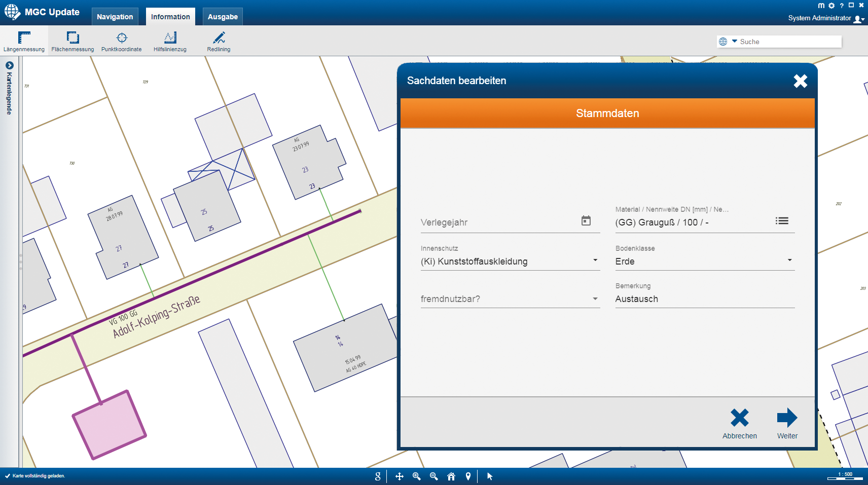This screenshot has width=868, height=485.
Task: Open the fremdnutzbar? dropdown
Action: pos(595,299)
